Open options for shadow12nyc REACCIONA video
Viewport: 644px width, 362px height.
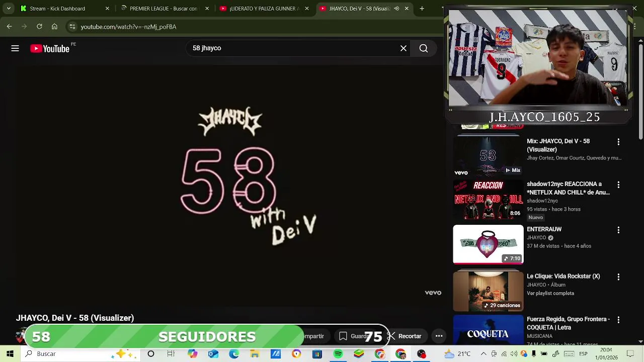tap(618, 185)
